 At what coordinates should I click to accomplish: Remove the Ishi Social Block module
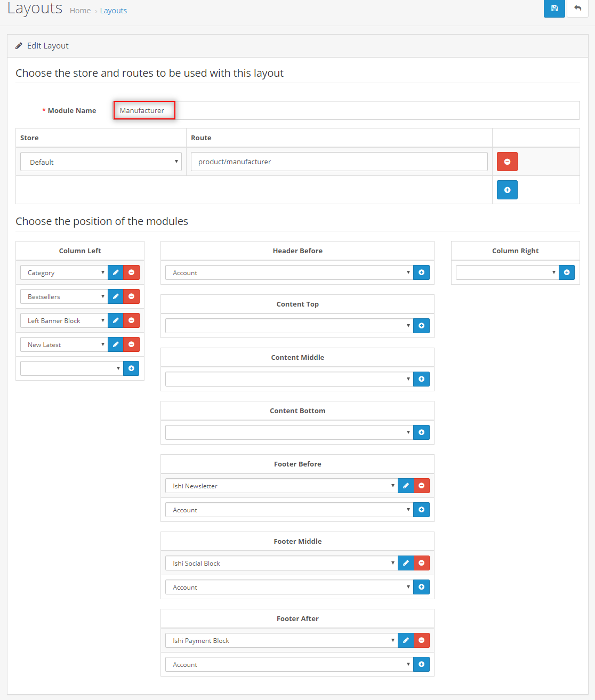421,563
